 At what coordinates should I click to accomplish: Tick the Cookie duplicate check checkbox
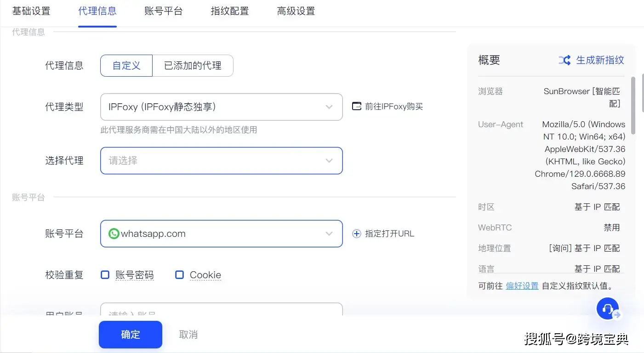(x=180, y=275)
